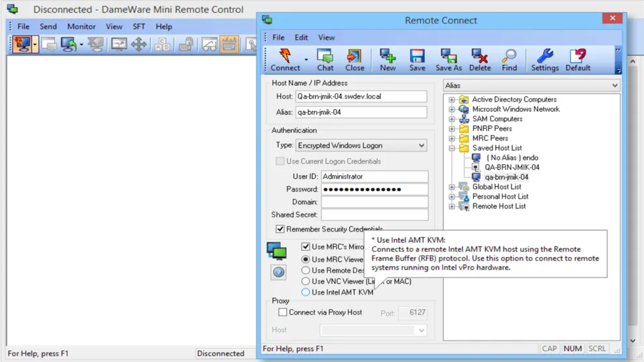Select Use VNC Viewer radio option
Image resolution: width=644 pixels, height=362 pixels.
(305, 281)
